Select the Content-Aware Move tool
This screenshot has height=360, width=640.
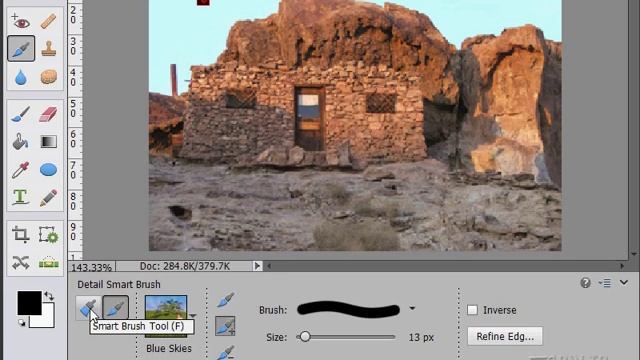20,263
